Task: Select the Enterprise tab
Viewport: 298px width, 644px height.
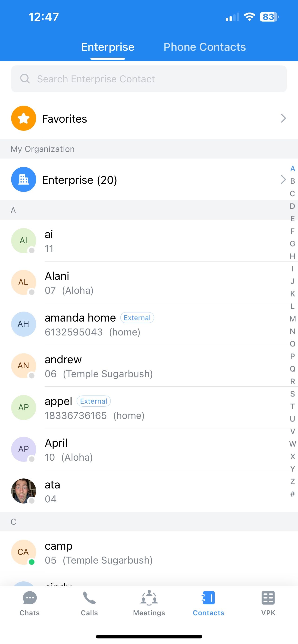Action: pos(108,47)
